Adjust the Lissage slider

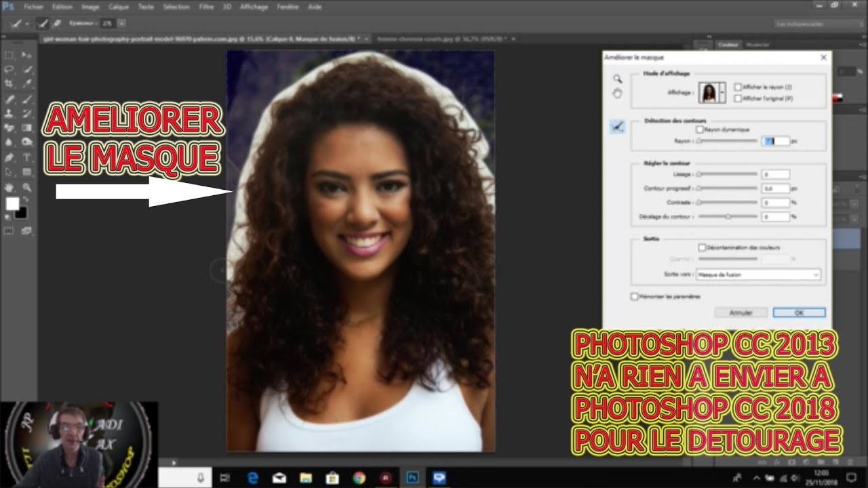tap(728, 174)
